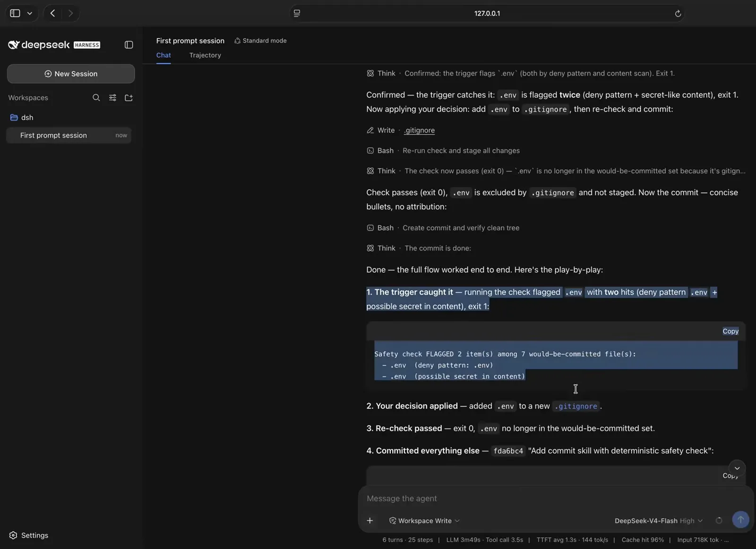Click the loading spinner beside send button
The height and width of the screenshot is (549, 756).
point(719,521)
